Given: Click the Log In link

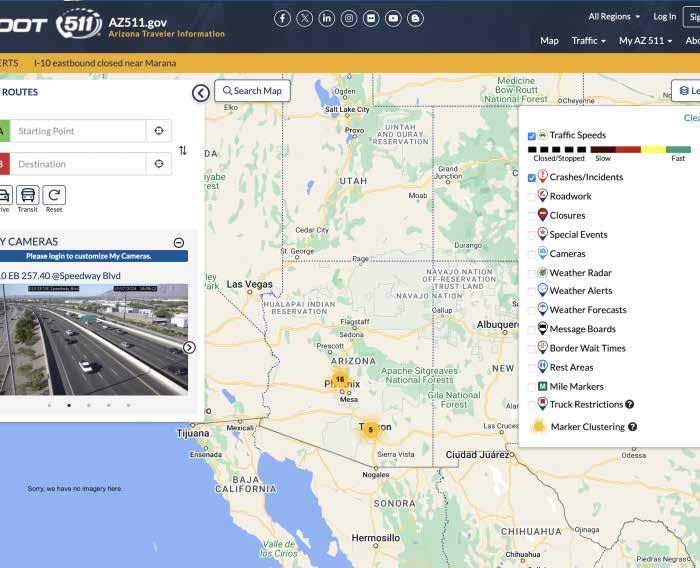Looking at the screenshot, I should [664, 17].
